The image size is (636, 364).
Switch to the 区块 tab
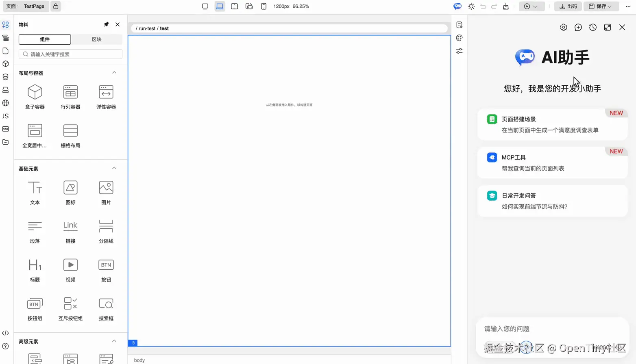point(97,39)
